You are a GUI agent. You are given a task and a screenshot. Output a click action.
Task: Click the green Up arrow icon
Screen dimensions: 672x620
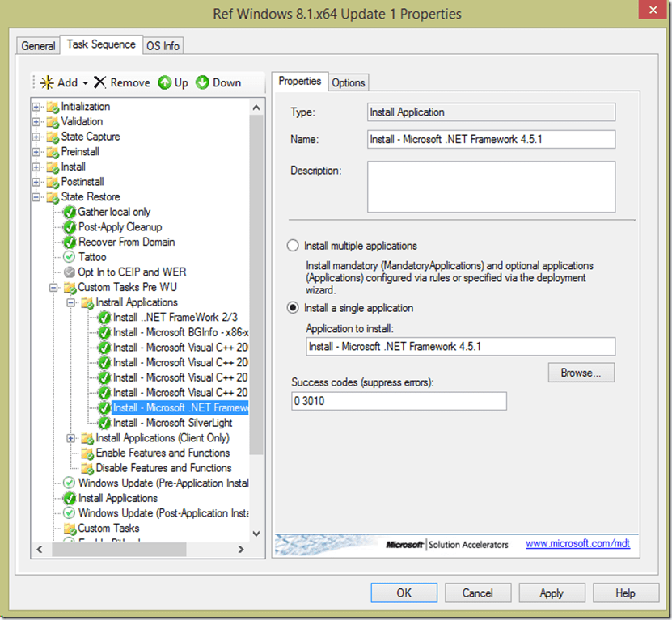(165, 82)
